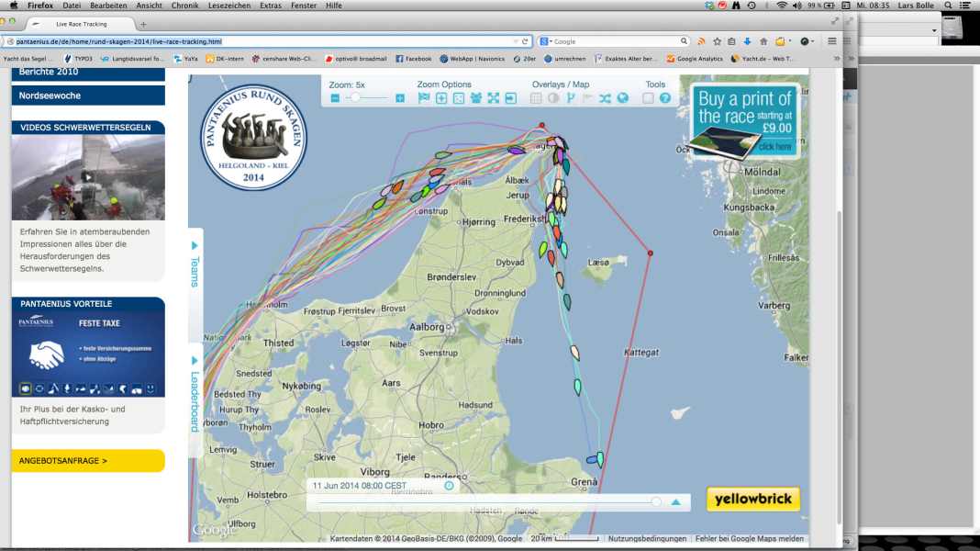
Task: Toggle the crossed-arrows overlay icon
Action: pos(605,98)
